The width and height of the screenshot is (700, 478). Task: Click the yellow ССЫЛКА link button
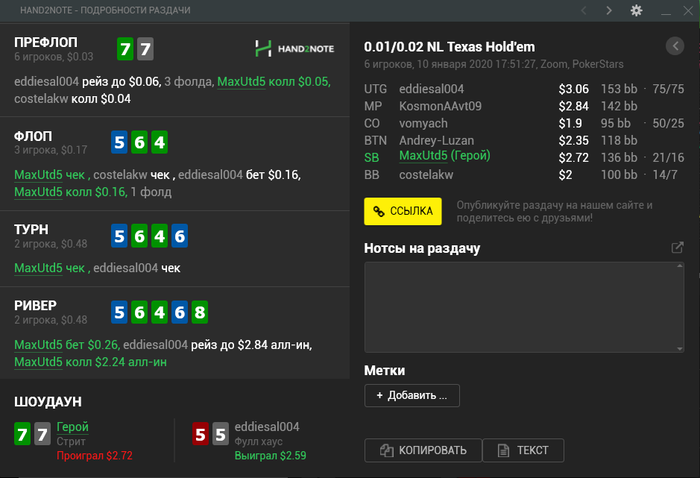(x=403, y=211)
